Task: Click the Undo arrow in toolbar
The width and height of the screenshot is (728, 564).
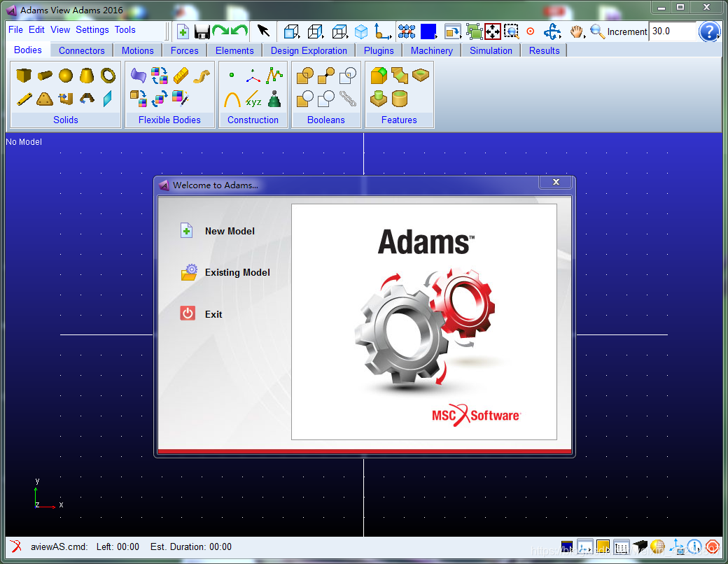Action: tap(239, 31)
